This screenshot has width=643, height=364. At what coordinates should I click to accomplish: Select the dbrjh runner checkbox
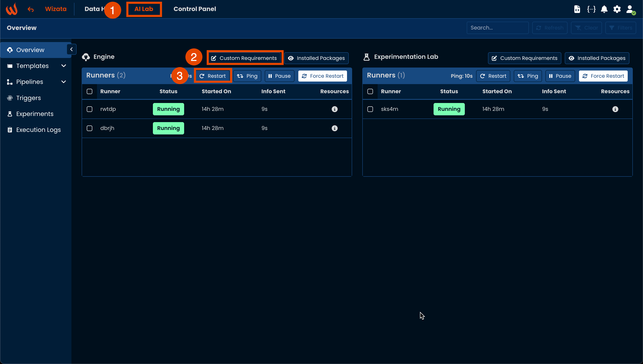[x=89, y=128]
